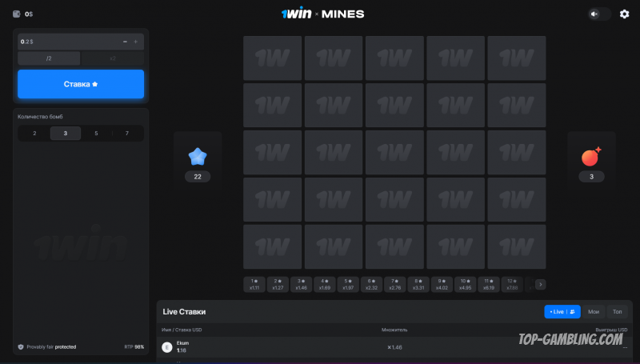The height and width of the screenshot is (364, 640).
Task: Click the Provably fair shield icon
Action: (x=21, y=347)
